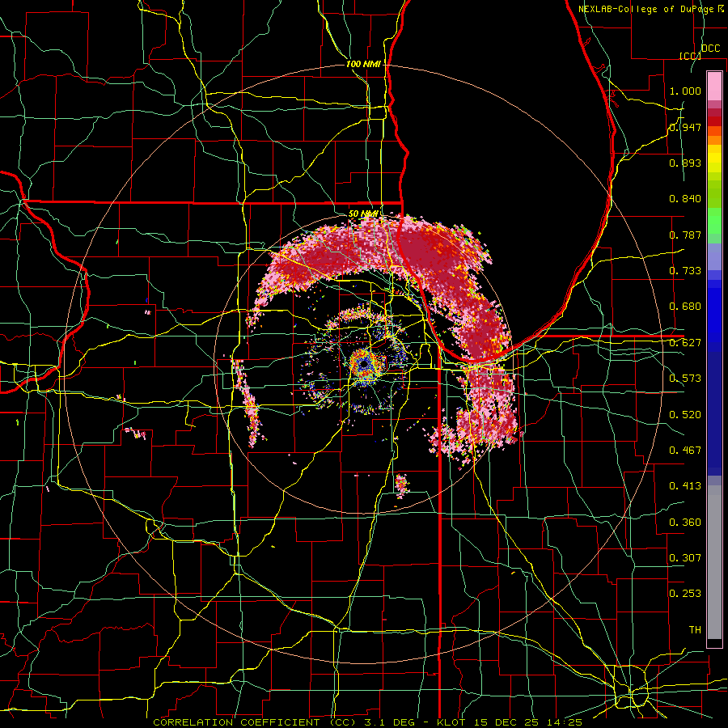Click the 0.733 scale value
This screenshot has width=728, height=728.
685,271
